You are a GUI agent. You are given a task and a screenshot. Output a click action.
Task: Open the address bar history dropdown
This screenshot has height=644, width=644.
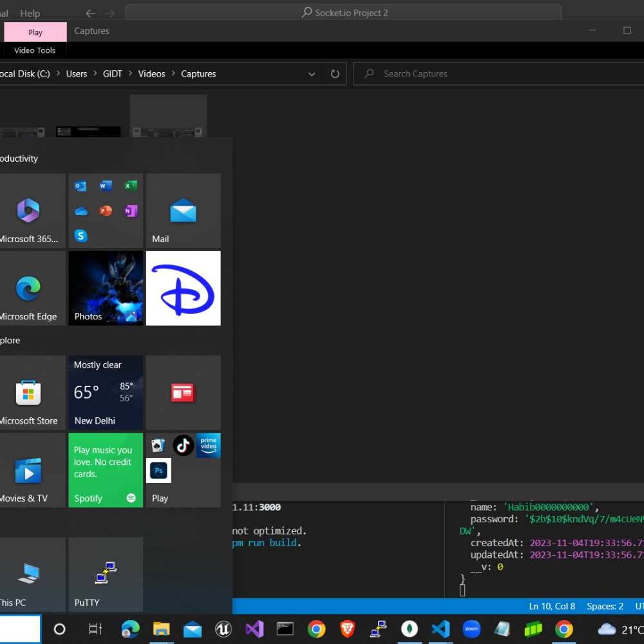click(312, 74)
